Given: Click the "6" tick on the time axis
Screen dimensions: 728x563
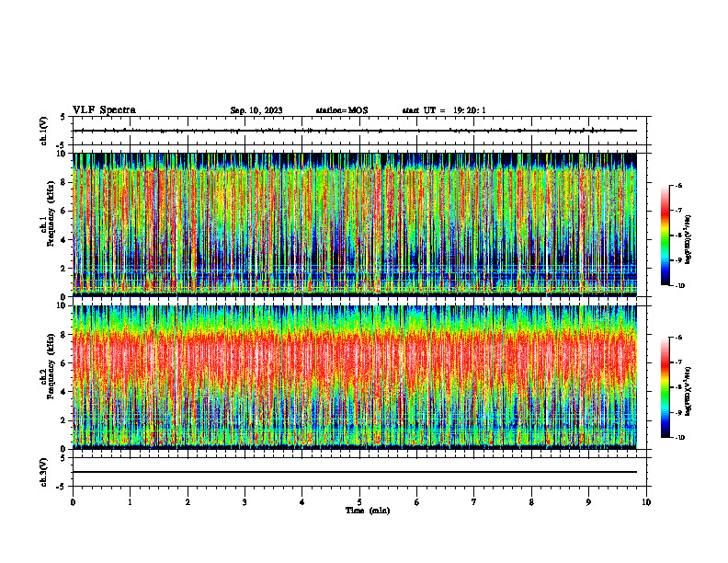Looking at the screenshot, I should click(x=416, y=502).
